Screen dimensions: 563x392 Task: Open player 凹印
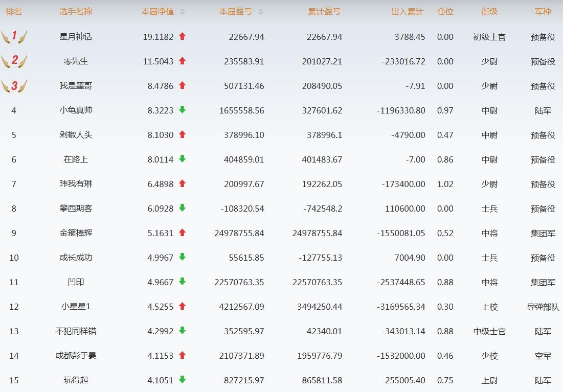coord(76,282)
